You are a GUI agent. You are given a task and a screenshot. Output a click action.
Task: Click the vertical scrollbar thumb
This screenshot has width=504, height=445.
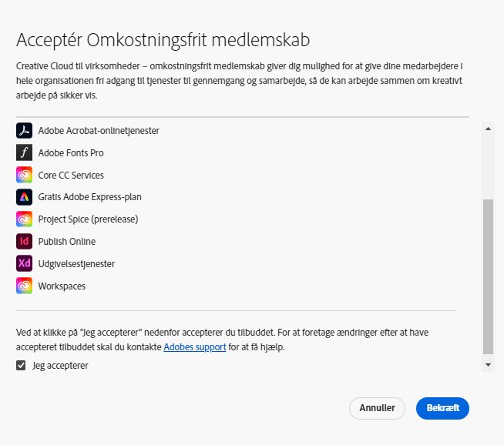(x=488, y=276)
